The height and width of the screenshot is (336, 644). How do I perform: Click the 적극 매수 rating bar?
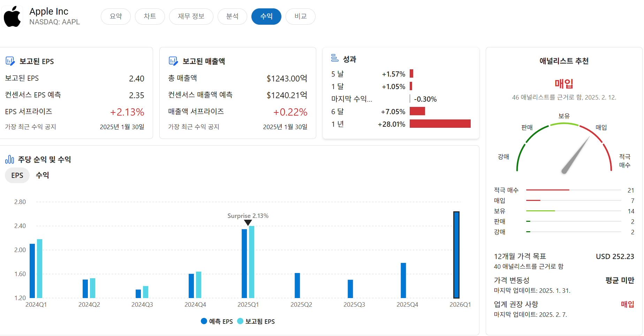[x=574, y=190]
